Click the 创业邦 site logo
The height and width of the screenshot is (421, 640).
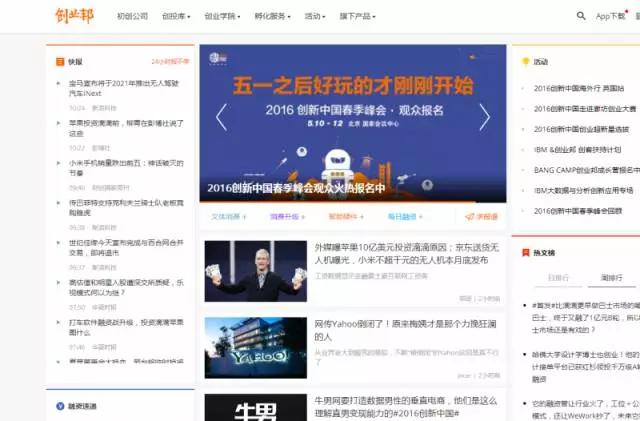point(75,16)
